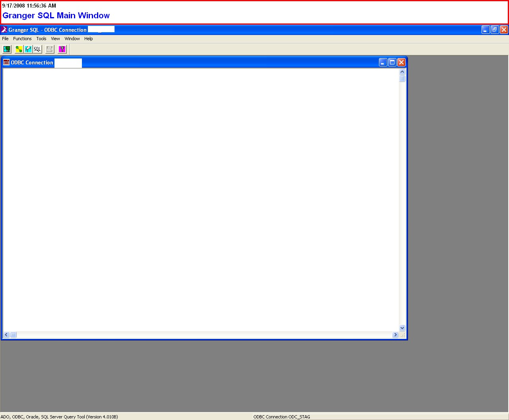Maximize the ODBC Connection child window

[x=392, y=62]
